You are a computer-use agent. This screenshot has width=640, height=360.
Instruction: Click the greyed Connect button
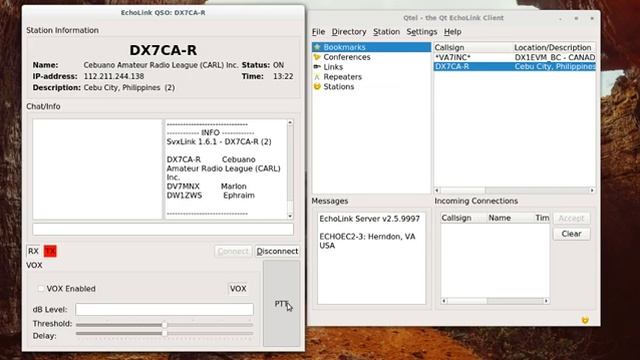233,251
